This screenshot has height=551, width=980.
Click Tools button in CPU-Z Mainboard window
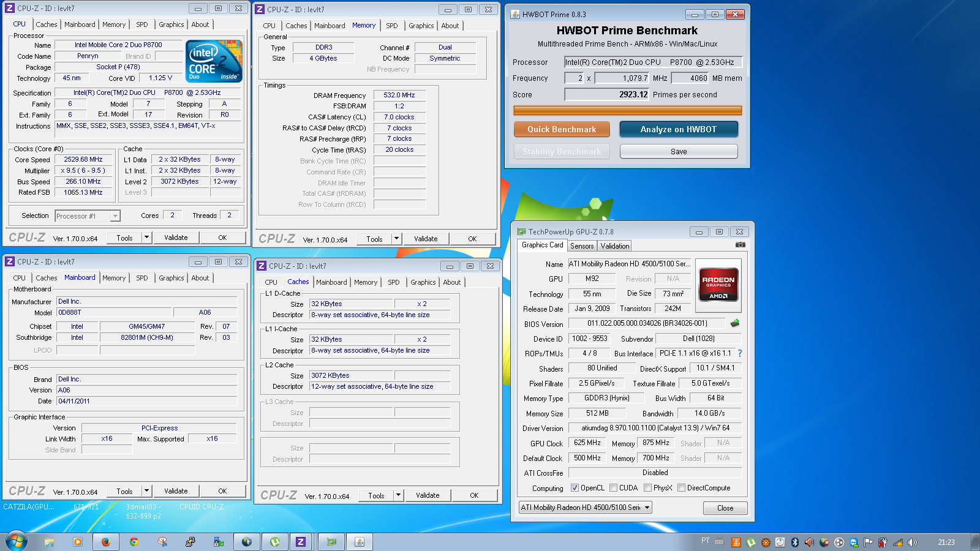tap(124, 491)
